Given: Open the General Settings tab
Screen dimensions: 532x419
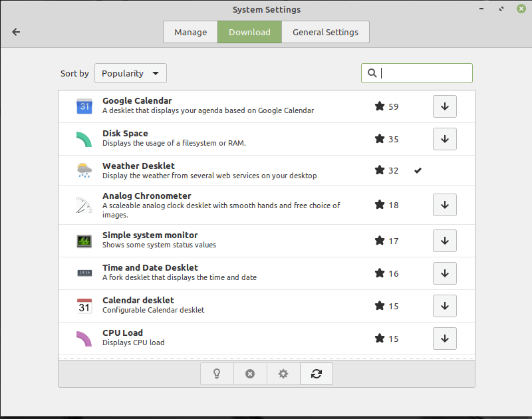Looking at the screenshot, I should [x=325, y=31].
